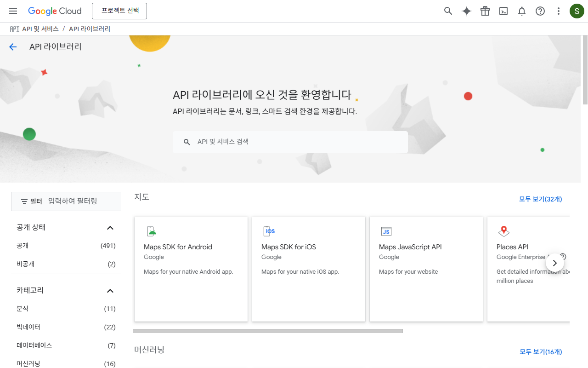Click the magnifier inside the API search box

[x=187, y=142]
